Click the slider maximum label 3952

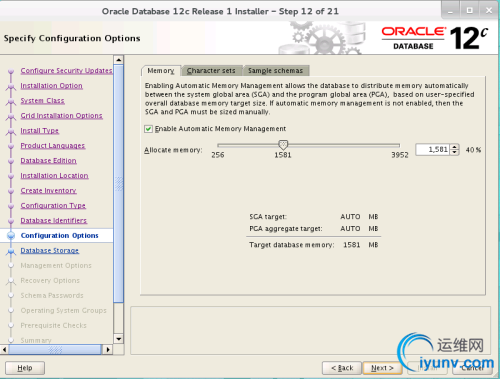pyautogui.click(x=400, y=155)
